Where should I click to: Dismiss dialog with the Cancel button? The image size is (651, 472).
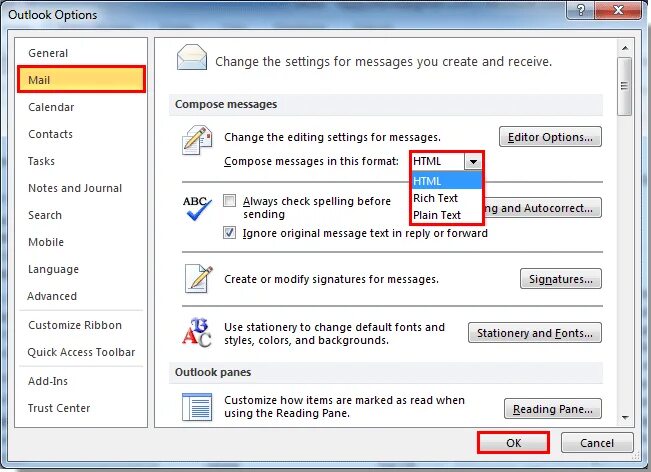pos(597,443)
